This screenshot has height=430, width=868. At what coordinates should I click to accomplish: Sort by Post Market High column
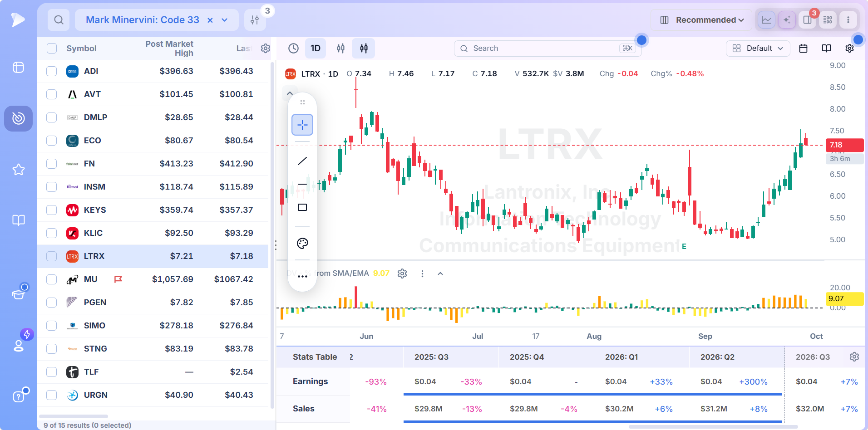169,49
